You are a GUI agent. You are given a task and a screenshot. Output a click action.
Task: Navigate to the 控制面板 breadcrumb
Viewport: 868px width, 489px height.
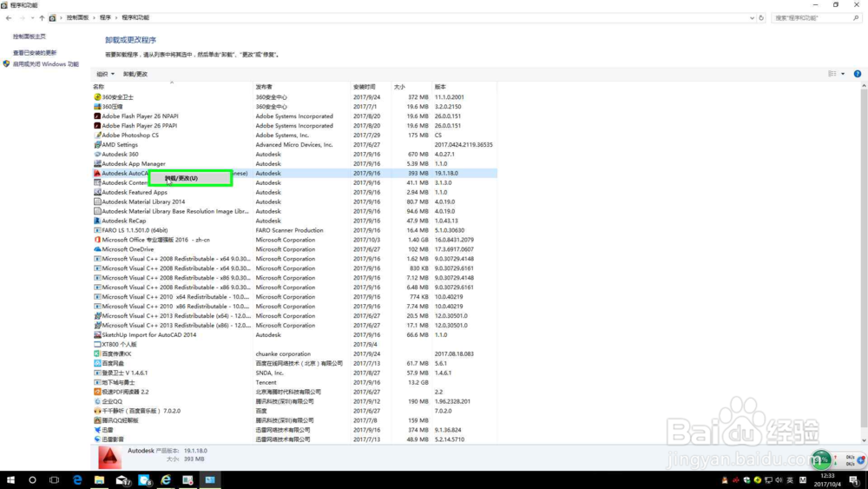[x=77, y=17]
